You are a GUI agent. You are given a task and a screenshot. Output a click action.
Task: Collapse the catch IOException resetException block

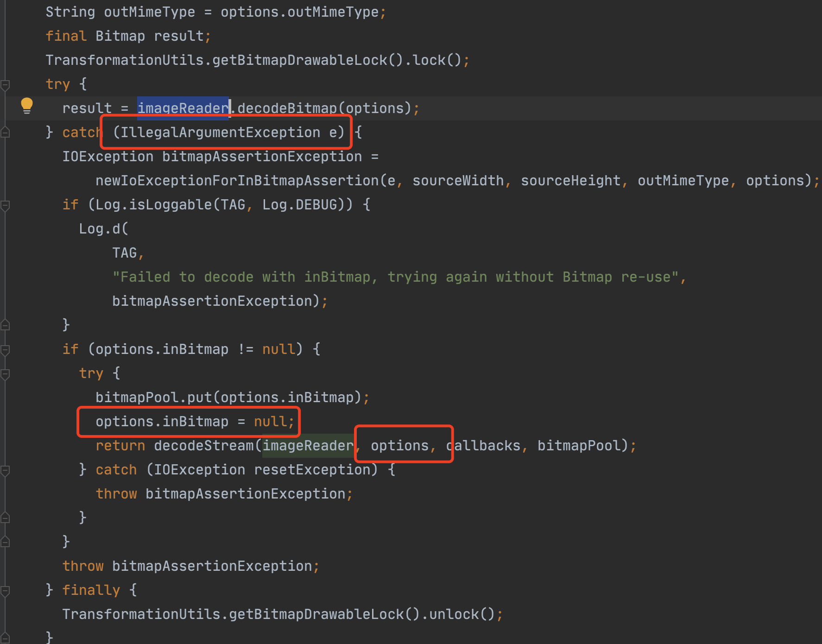pos(6,469)
